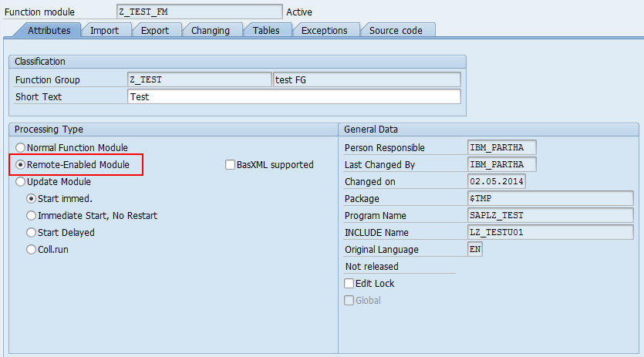Viewport: 644px width, 357px height.
Task: Click the Changed on label
Action: point(370,182)
